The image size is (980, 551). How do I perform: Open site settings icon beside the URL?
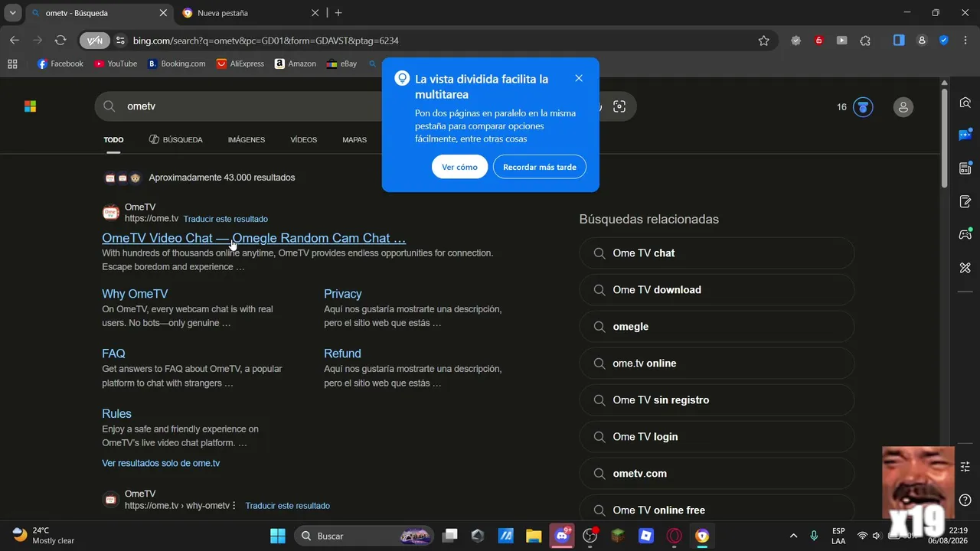[119, 41]
